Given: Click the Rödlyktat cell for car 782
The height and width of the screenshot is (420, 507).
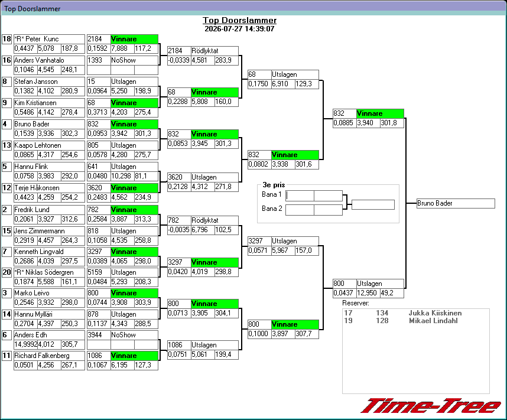Looking at the screenshot, I should [x=214, y=220].
